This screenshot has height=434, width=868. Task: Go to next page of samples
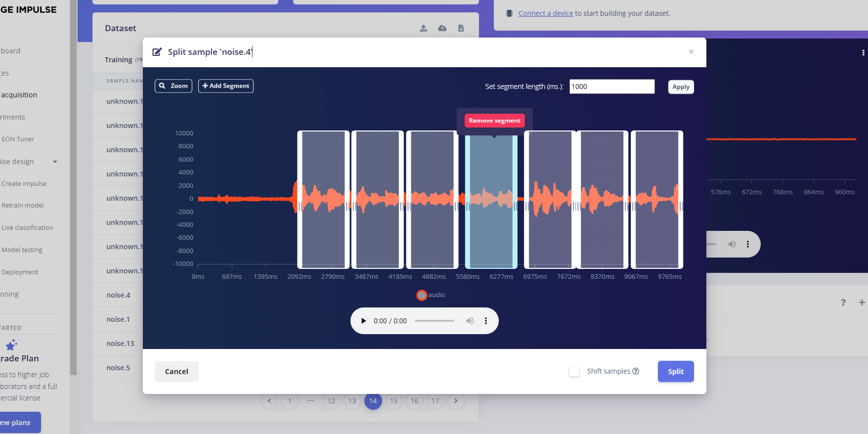[456, 401]
